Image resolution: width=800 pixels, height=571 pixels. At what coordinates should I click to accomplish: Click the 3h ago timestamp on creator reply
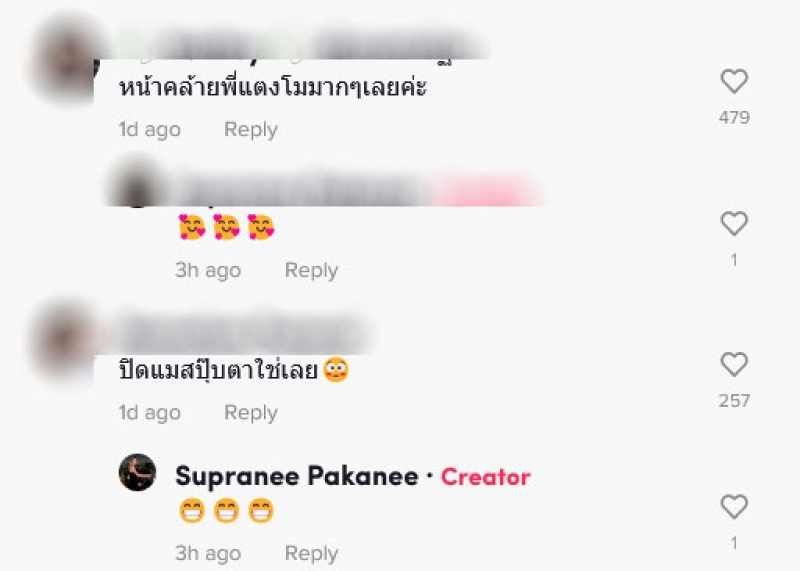(208, 553)
